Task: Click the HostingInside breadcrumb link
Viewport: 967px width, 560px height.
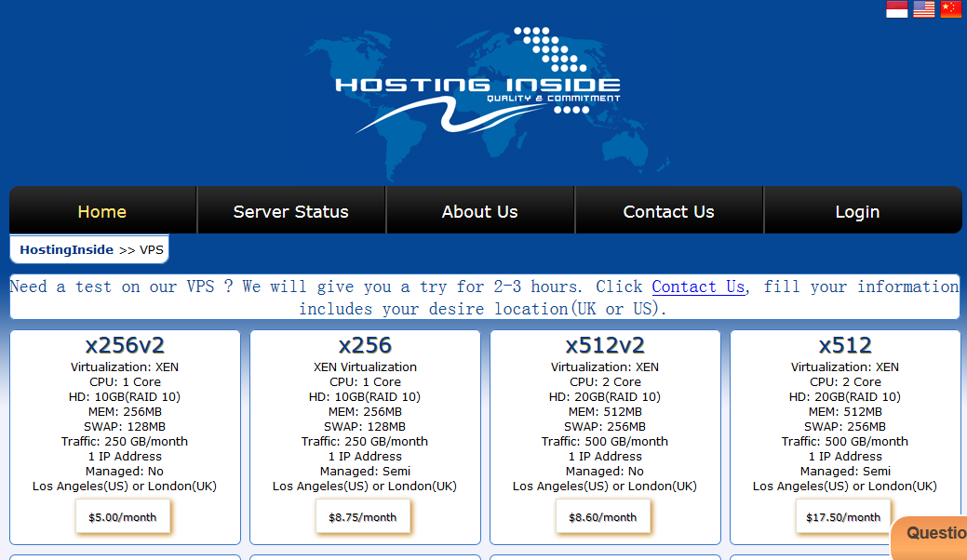Action: 67,249
